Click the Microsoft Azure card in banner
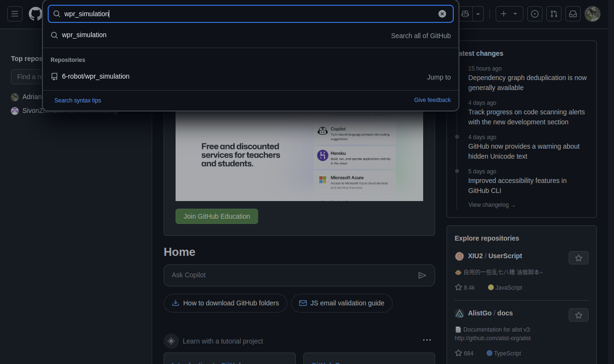The height and width of the screenshot is (364, 614). (x=354, y=182)
